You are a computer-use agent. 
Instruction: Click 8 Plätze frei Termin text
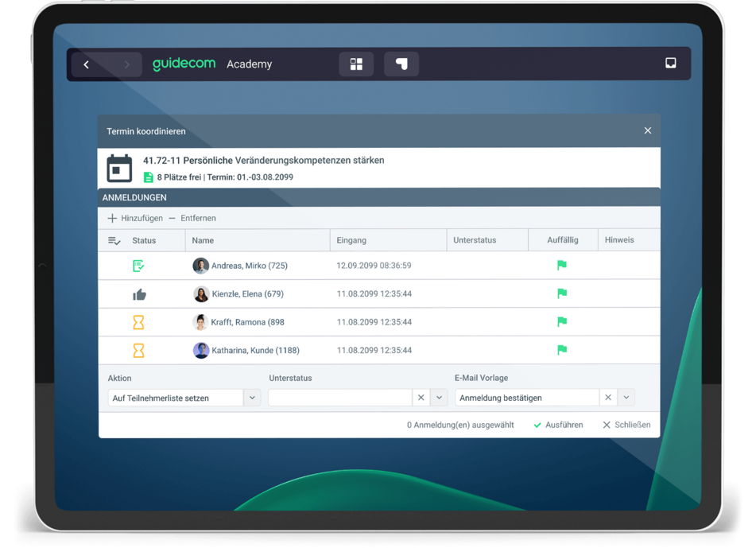225,177
